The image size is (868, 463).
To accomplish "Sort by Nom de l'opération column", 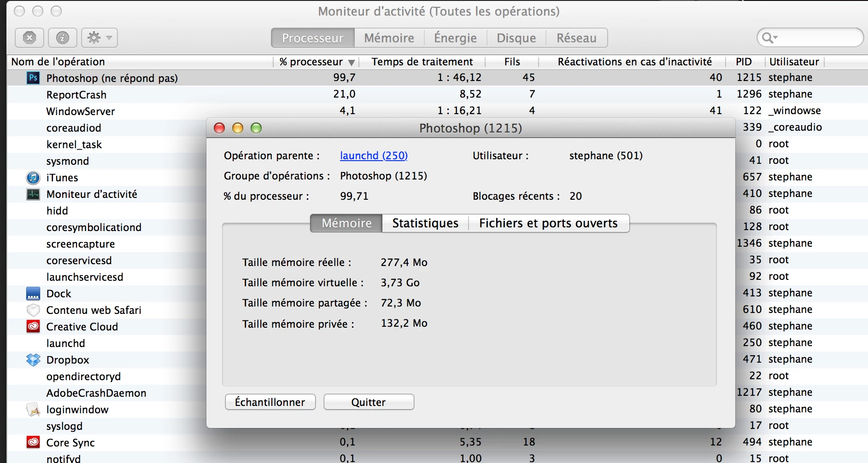I will (141, 62).
